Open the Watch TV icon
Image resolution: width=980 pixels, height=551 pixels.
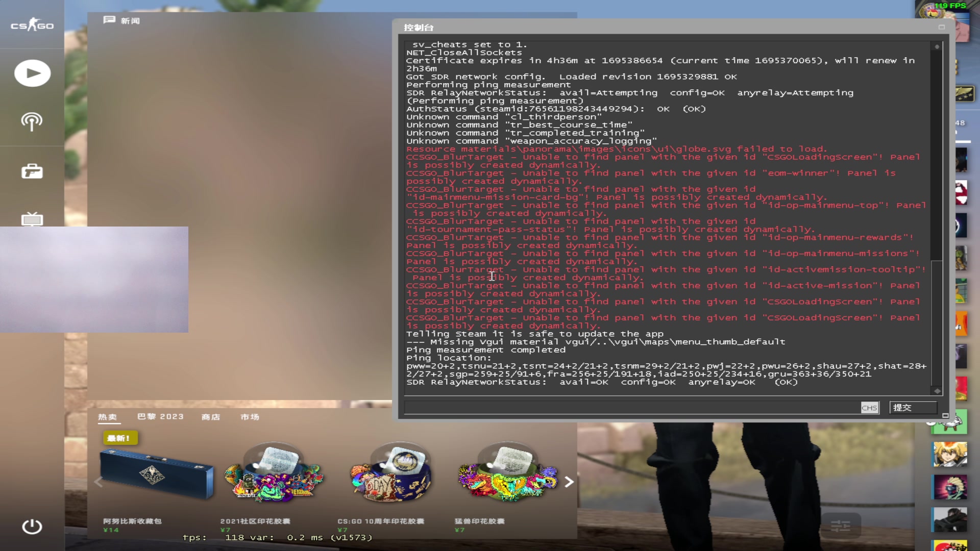click(x=32, y=219)
